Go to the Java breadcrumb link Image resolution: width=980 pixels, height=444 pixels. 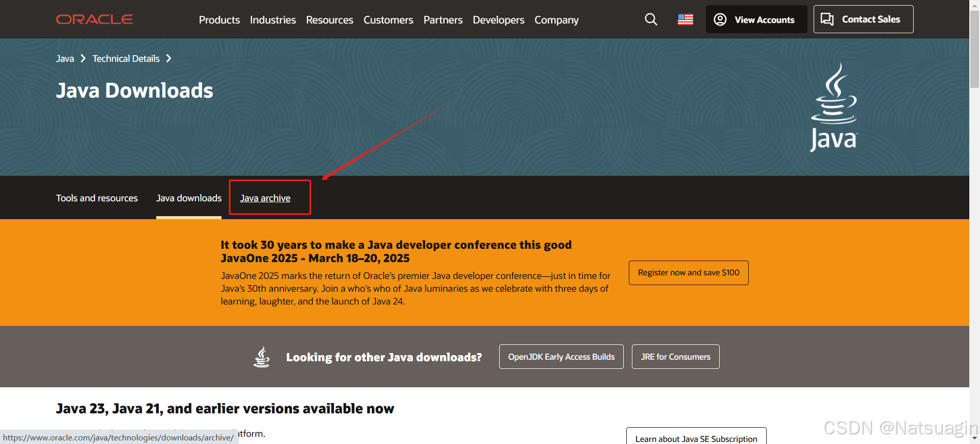pyautogui.click(x=65, y=59)
